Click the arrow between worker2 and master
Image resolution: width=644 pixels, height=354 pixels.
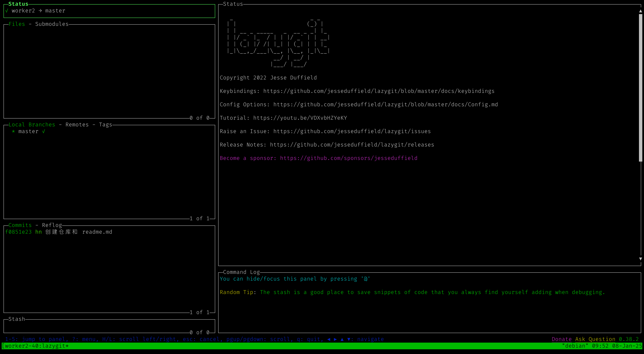coord(40,11)
